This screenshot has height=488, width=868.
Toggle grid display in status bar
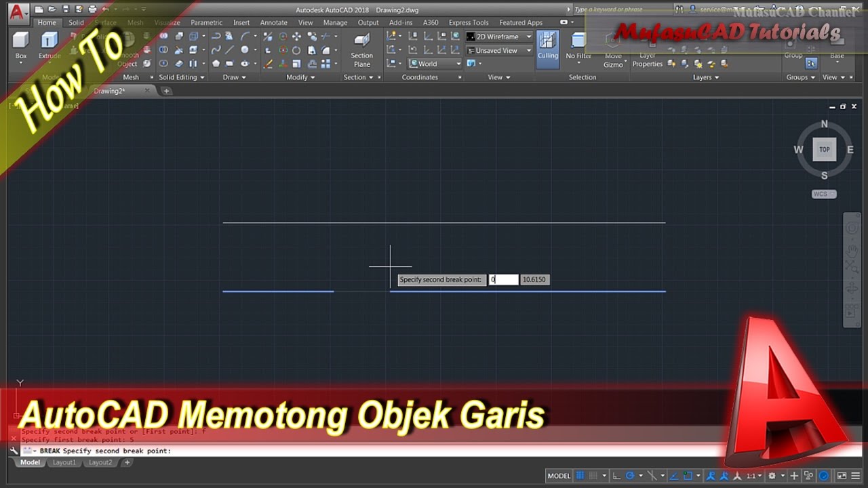click(x=580, y=476)
